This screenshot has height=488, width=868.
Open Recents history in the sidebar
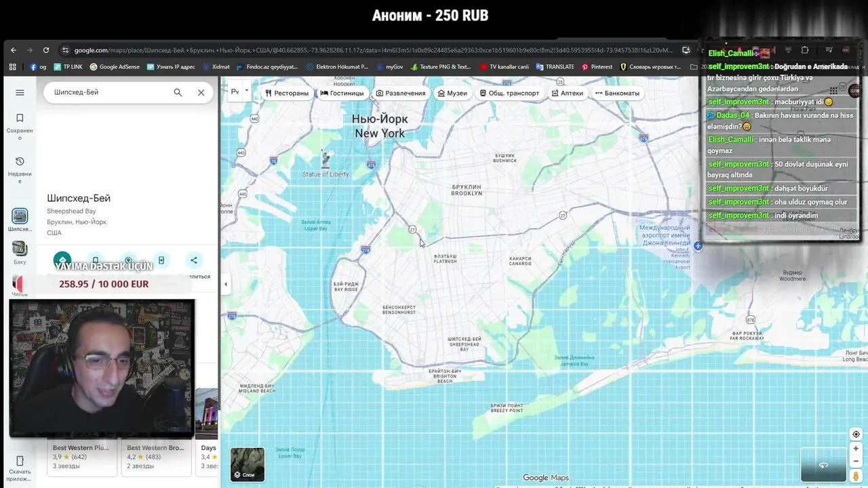[x=20, y=170]
